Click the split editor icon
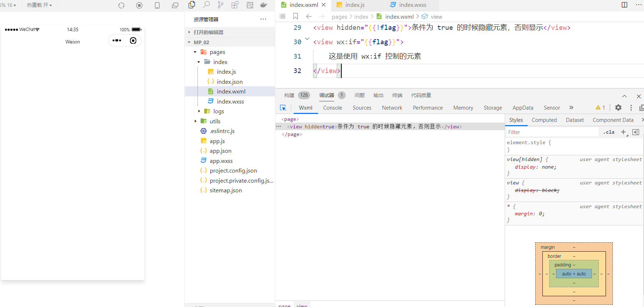Viewport: 644px width, 307px height. (625, 5)
